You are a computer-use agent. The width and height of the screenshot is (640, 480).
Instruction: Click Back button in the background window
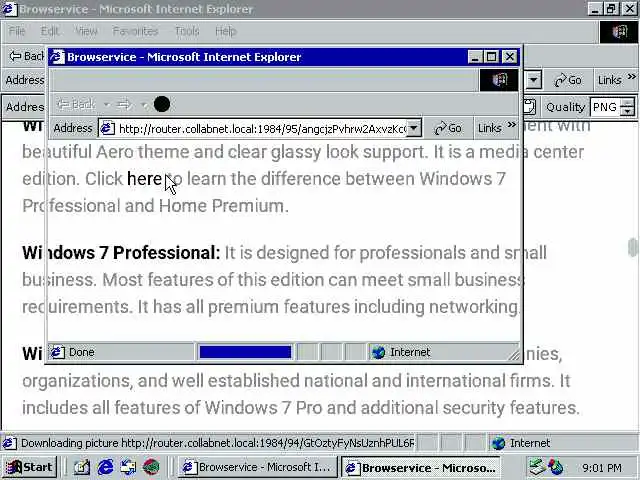(x=25, y=56)
